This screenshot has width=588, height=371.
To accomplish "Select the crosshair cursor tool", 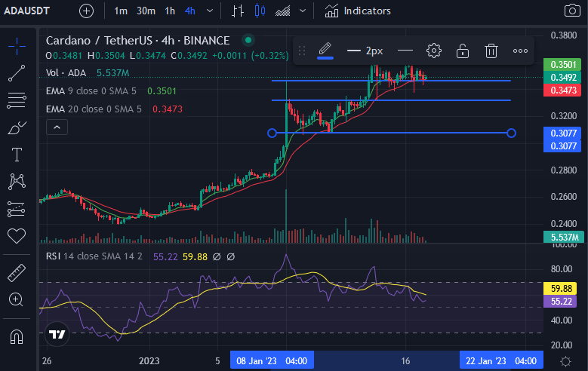I will point(17,47).
